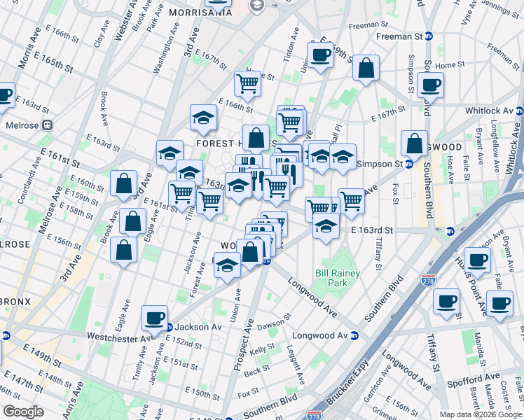Click the Map data ©2026 Google text
Image resolution: width=524 pixels, height=420 pixels.
pos(481,415)
